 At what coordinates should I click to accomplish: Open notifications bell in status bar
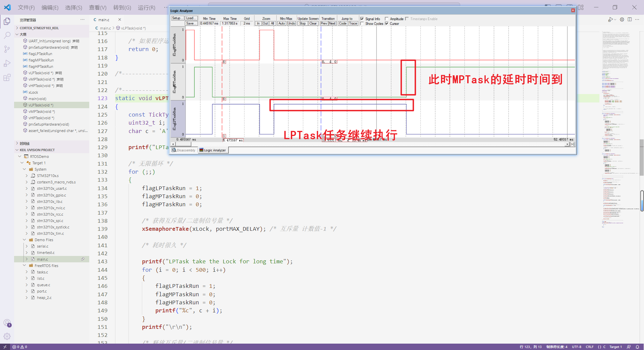click(637, 347)
